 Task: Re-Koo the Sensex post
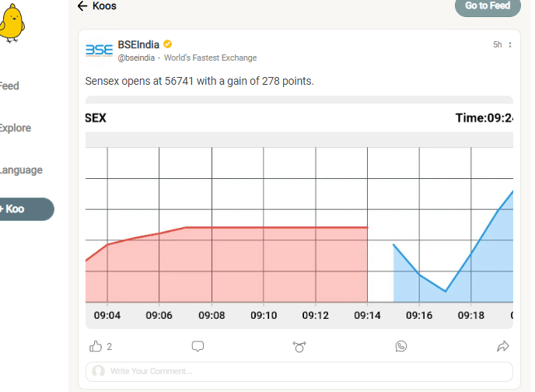pos(299,347)
